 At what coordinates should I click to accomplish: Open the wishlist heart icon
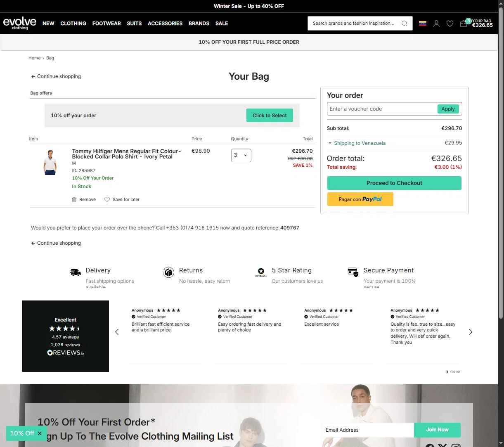coord(450,24)
